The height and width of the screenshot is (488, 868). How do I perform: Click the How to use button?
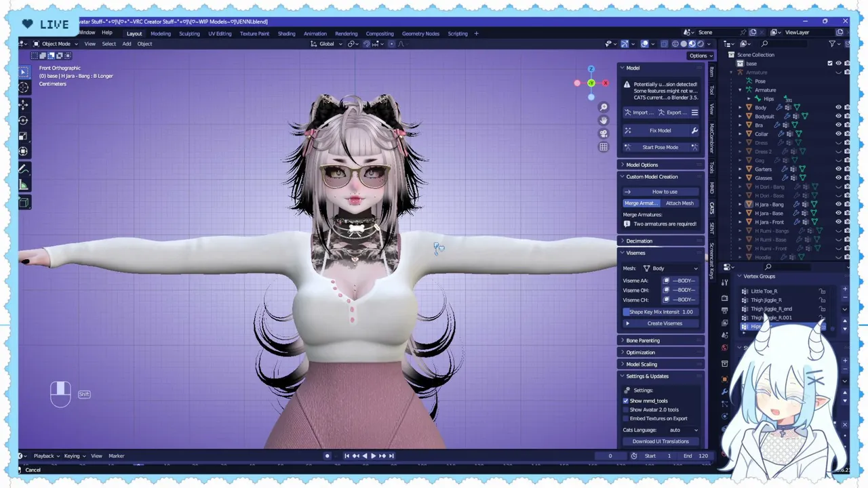660,192
